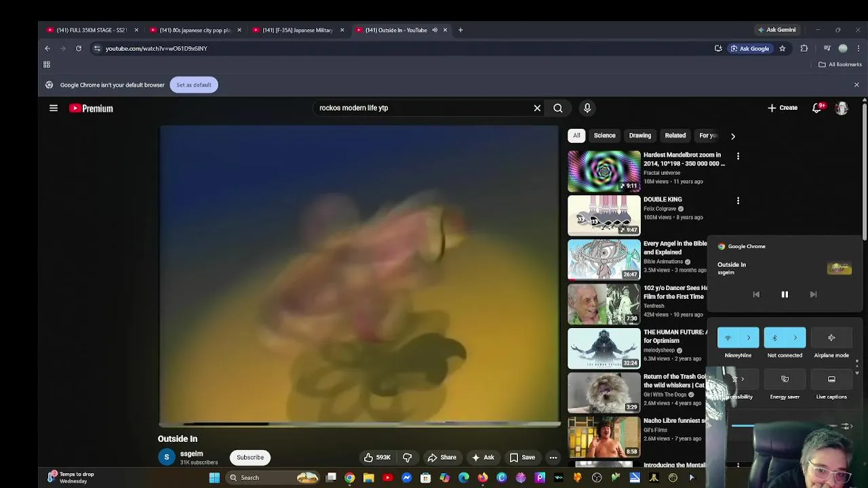Open Hardest Mandelbrot zoom thumbnail

point(604,171)
